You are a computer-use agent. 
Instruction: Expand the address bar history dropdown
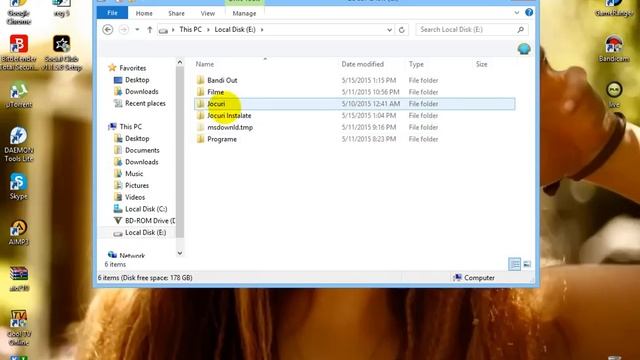[x=389, y=30]
